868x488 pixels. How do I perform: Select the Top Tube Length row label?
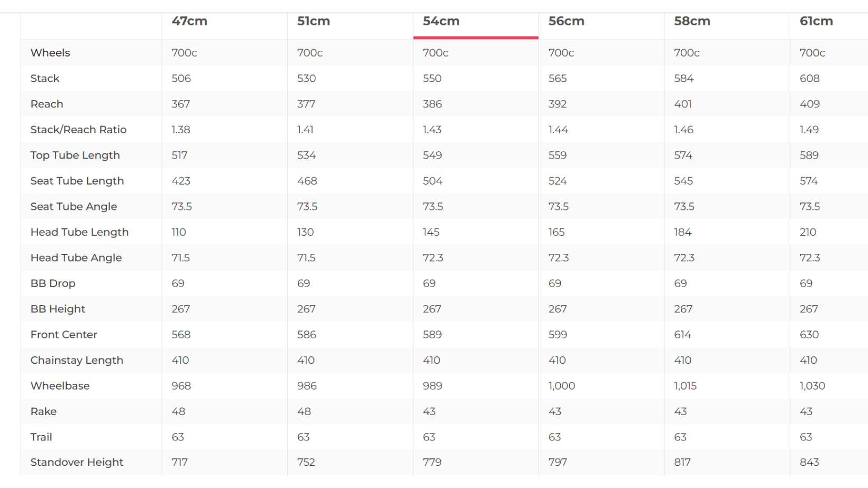coord(75,155)
